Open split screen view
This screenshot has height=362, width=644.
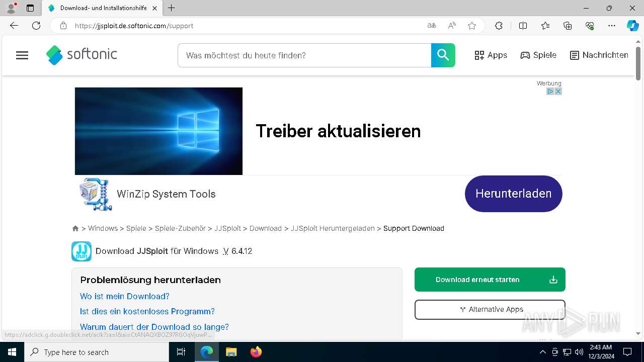(x=523, y=26)
